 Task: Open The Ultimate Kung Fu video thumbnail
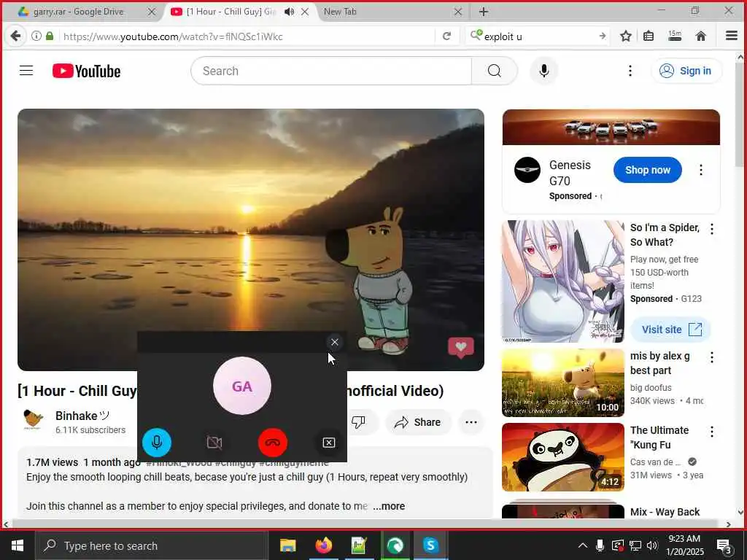pyautogui.click(x=562, y=457)
